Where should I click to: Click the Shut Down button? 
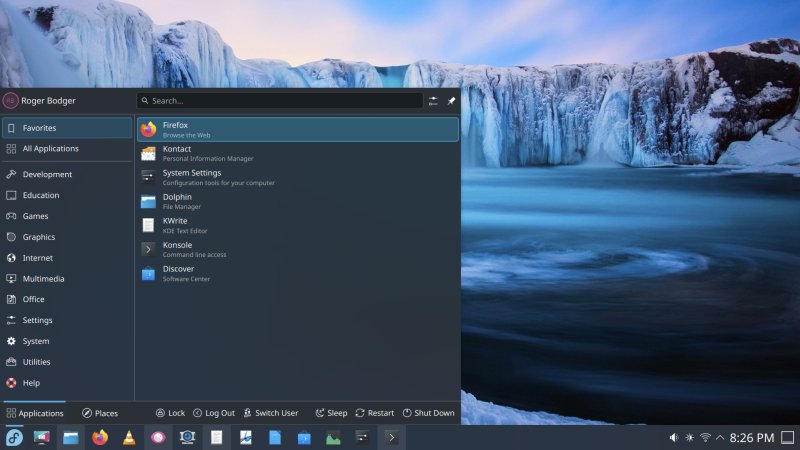click(428, 413)
